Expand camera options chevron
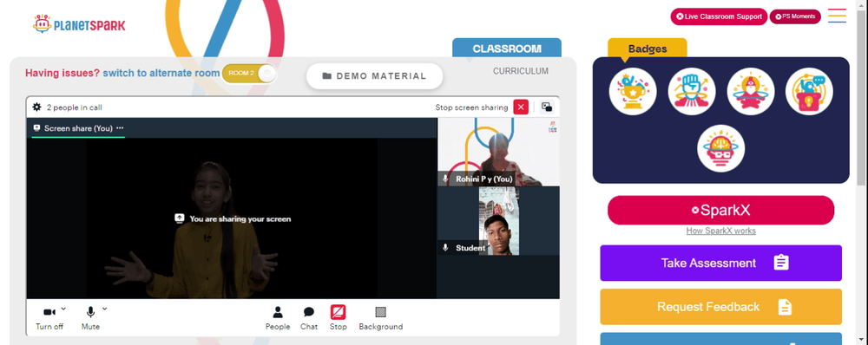The width and height of the screenshot is (868, 345). click(63, 309)
